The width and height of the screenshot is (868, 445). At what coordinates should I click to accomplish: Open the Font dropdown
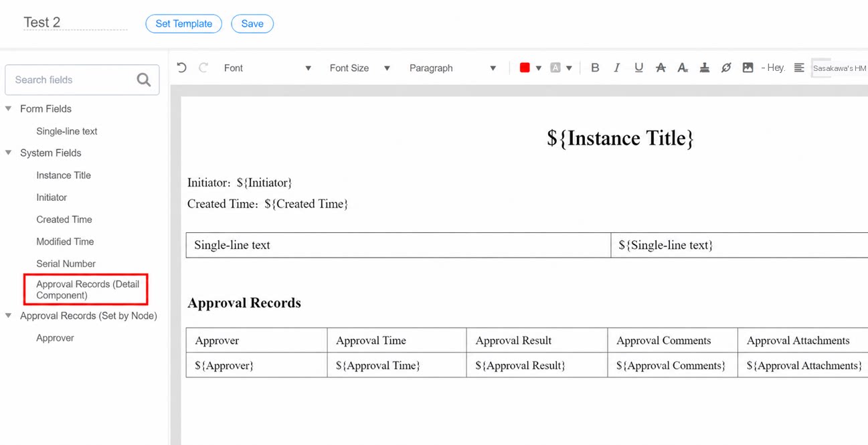coord(268,68)
